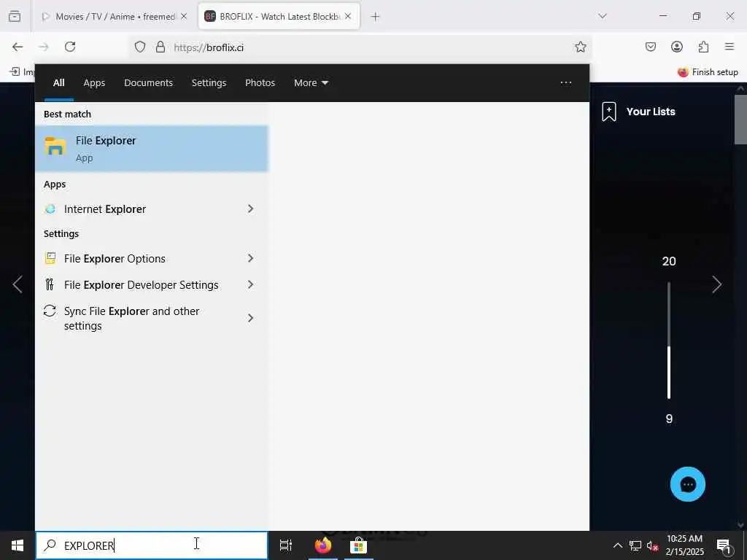Open tracking protection shield icon

point(139,47)
